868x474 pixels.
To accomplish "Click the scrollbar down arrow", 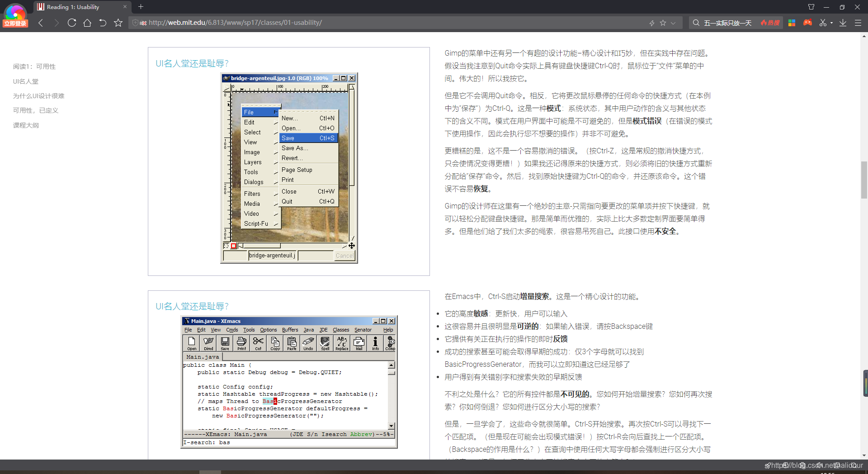I will point(864,455).
